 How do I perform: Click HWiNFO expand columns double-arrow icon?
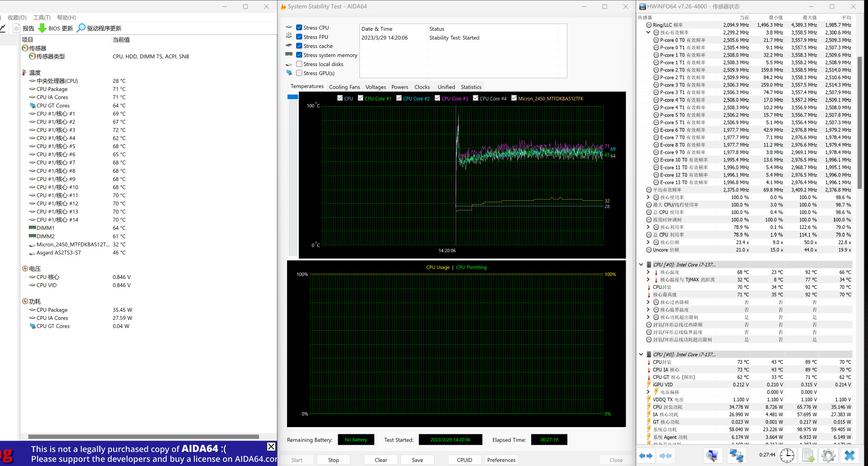(x=646, y=456)
